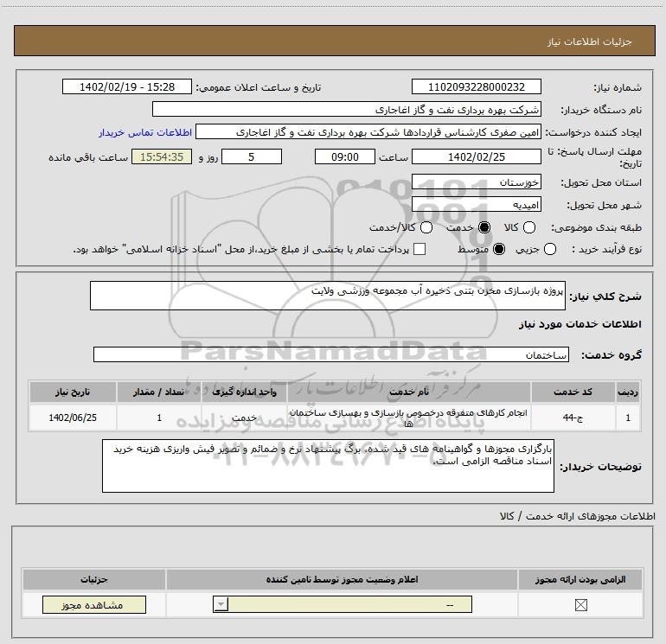This screenshot has height=644, width=666.
Task: Toggle the الزامی بودن ارائه مجوز checkbox
Action: pyautogui.click(x=580, y=605)
